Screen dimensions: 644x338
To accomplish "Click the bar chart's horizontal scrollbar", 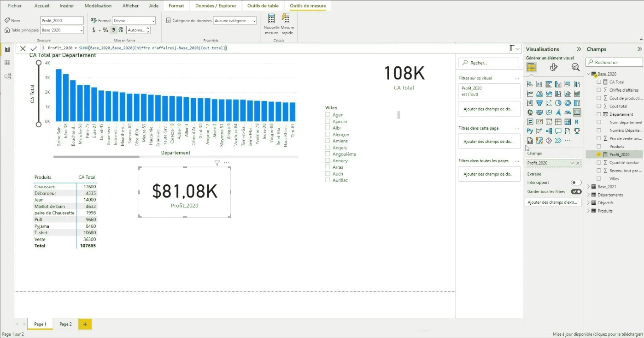I will [x=96, y=157].
